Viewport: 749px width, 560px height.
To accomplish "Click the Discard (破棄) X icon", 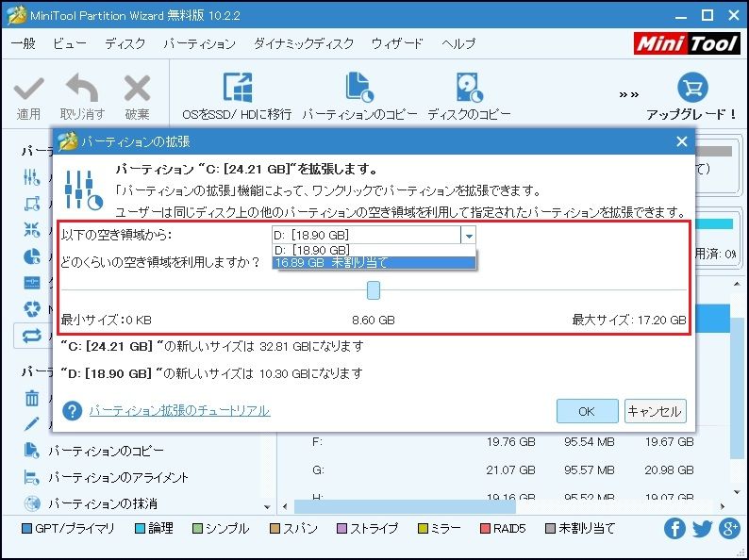I will (x=137, y=89).
